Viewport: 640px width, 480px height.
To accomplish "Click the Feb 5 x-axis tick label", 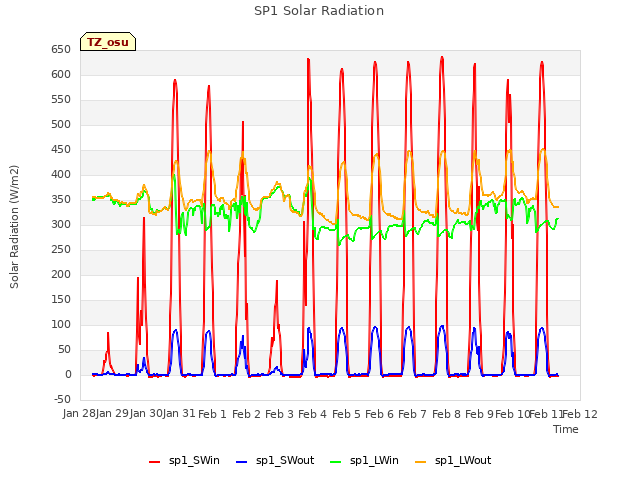I will click(x=346, y=414).
